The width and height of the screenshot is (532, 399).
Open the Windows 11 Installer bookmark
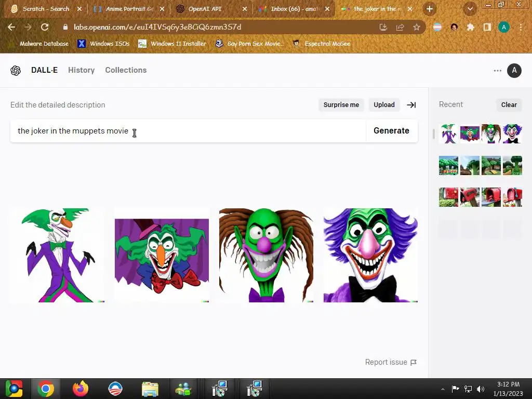pos(172,44)
